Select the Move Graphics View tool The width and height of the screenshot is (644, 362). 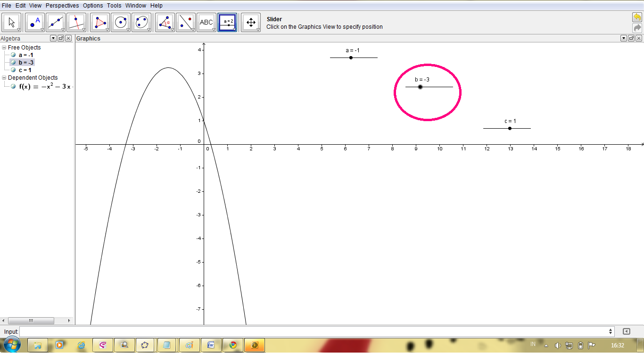(251, 22)
